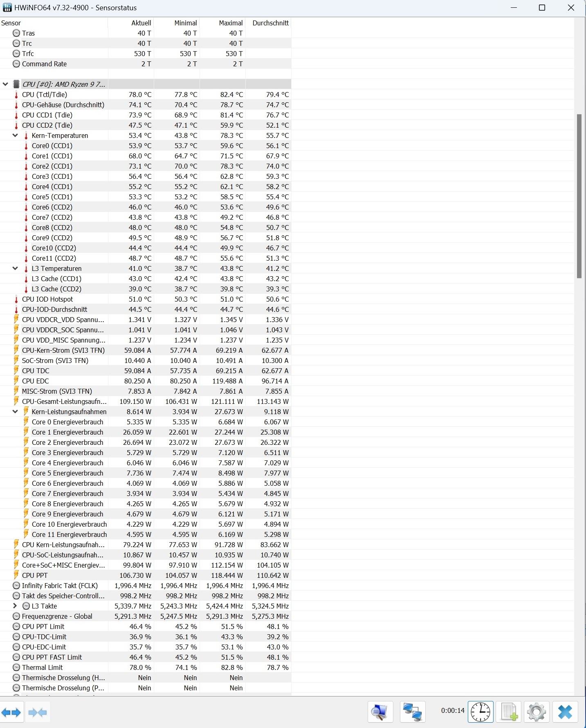Viewport: 586px width, 728px height.
Task: Select the CPU PPT FAST Limit row
Action: (146, 657)
